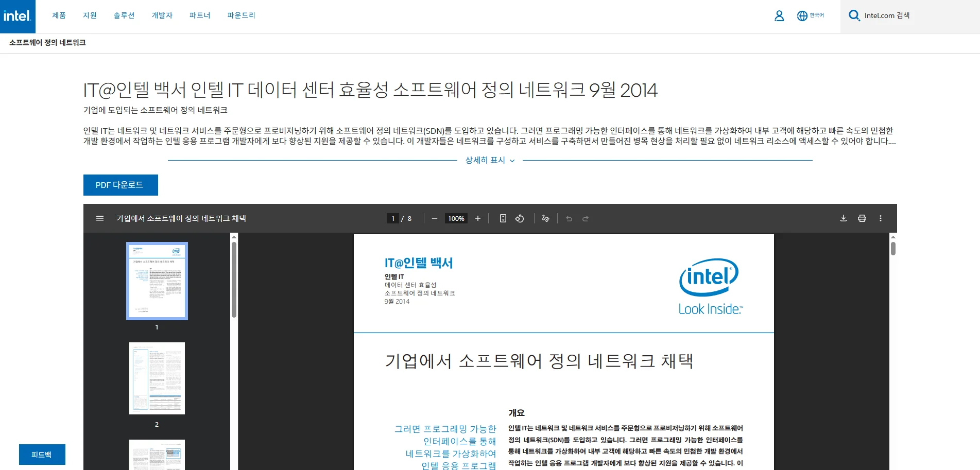
Task: Click the PDF 다운로드 button
Action: click(x=121, y=185)
